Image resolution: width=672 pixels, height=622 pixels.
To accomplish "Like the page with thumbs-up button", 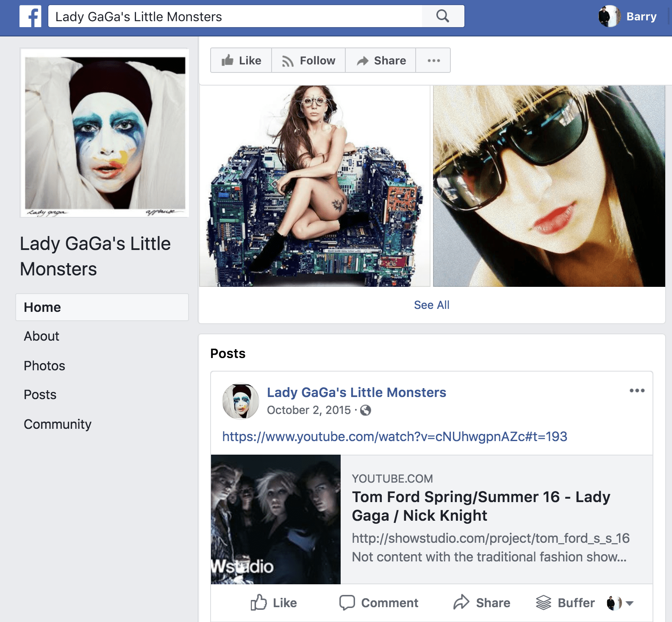I will [241, 60].
